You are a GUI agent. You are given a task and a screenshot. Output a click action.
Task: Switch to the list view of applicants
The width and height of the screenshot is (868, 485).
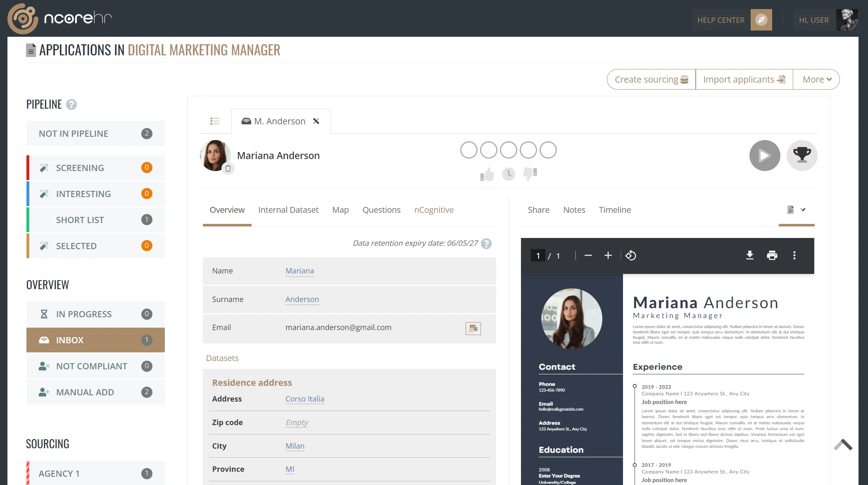(215, 121)
